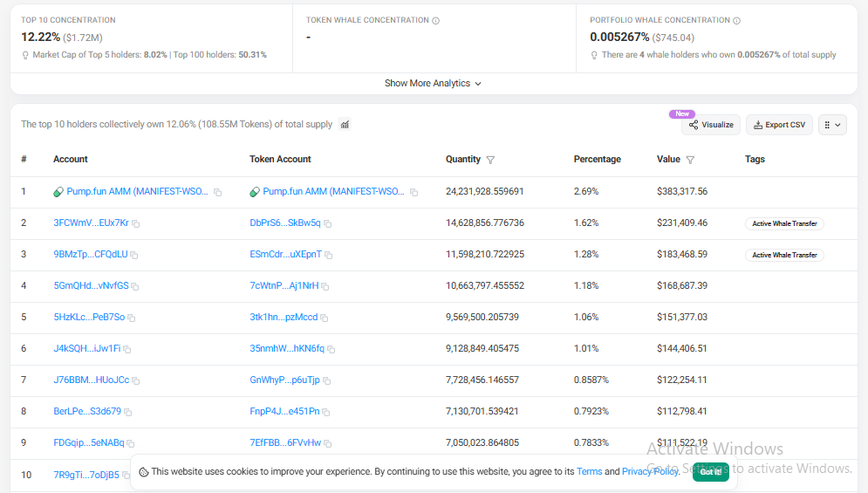Screen dimensions: 868x493
Task: Select quantity 7,130,701.539421
Action: pos(482,411)
